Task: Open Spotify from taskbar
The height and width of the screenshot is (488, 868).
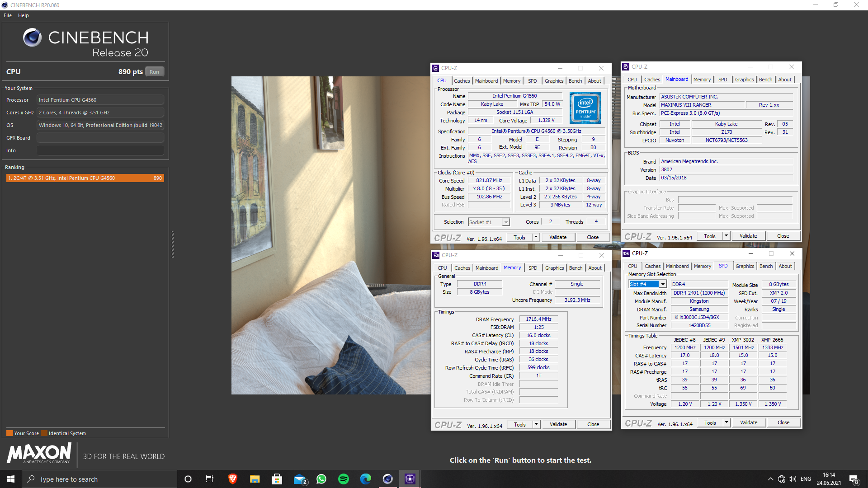Action: [344, 479]
